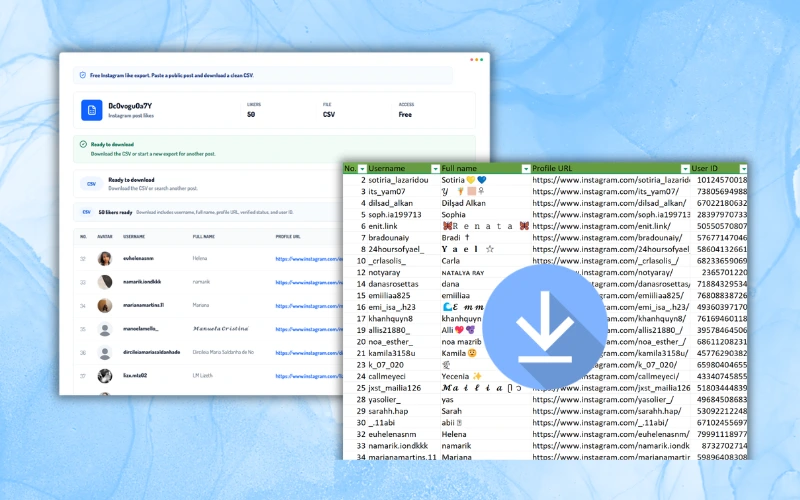The image size is (800, 500).
Task: Click the green checkmark circle in Ready banner
Action: pyautogui.click(x=83, y=144)
